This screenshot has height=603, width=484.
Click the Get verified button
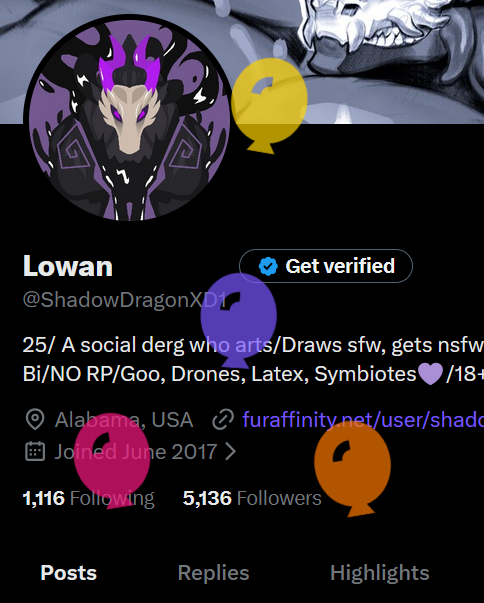(x=326, y=266)
